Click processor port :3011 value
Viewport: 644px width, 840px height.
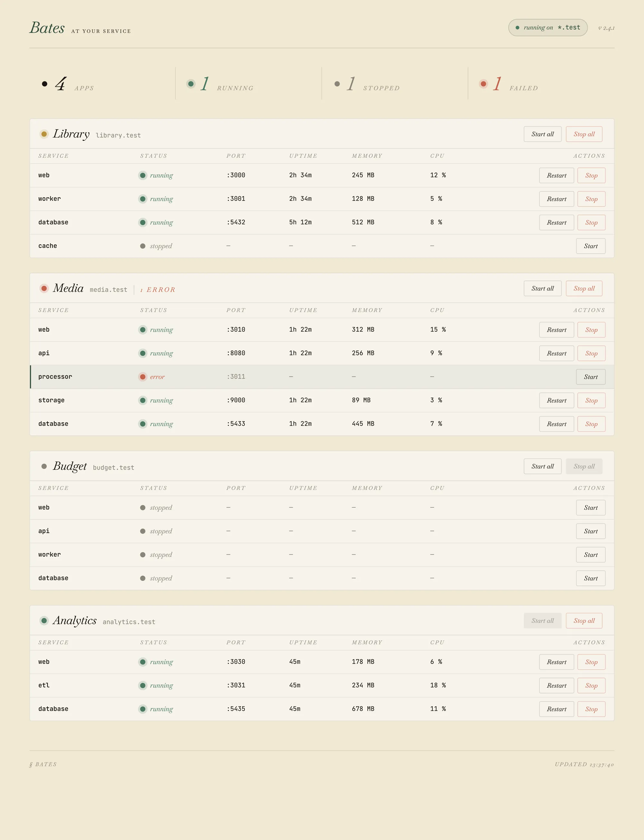coord(236,377)
